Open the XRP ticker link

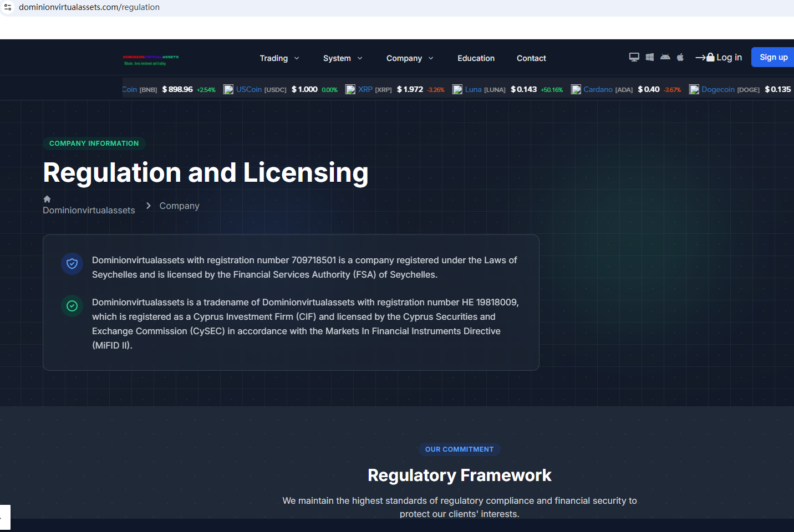(x=365, y=89)
